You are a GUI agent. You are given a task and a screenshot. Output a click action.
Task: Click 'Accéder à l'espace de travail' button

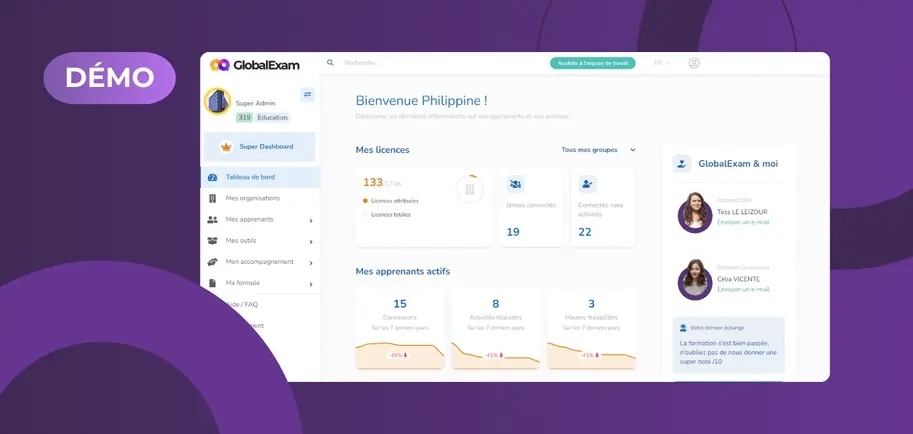pyautogui.click(x=592, y=63)
